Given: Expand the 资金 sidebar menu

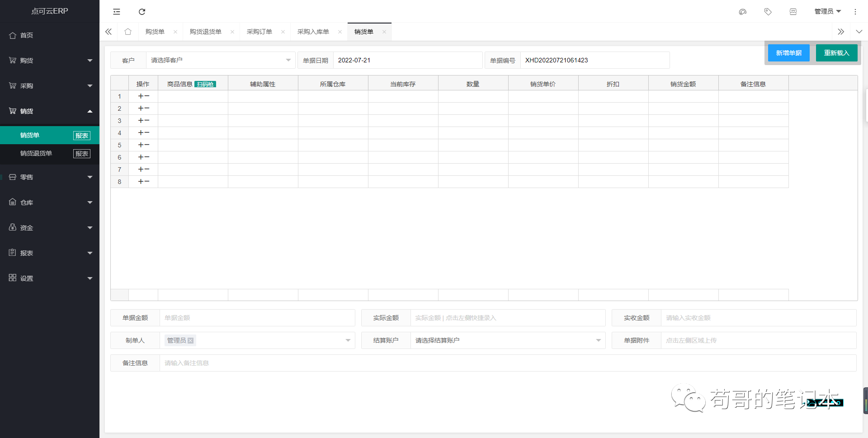Looking at the screenshot, I should coord(50,228).
